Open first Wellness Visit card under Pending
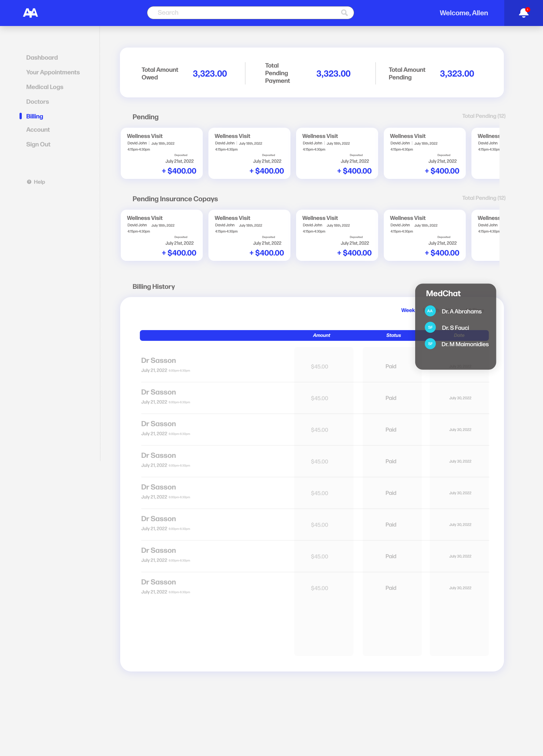543x756 pixels. coord(161,153)
